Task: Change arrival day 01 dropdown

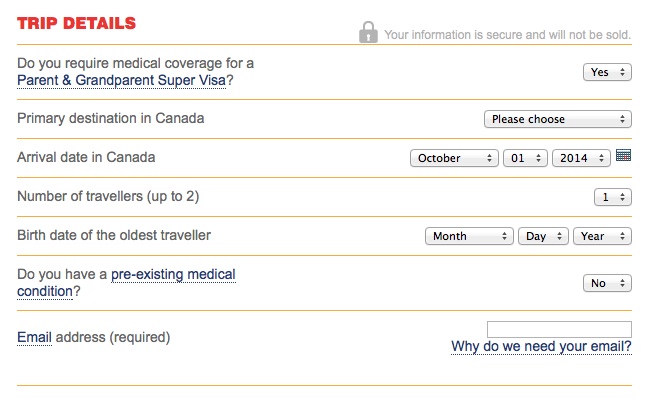Action: point(525,158)
